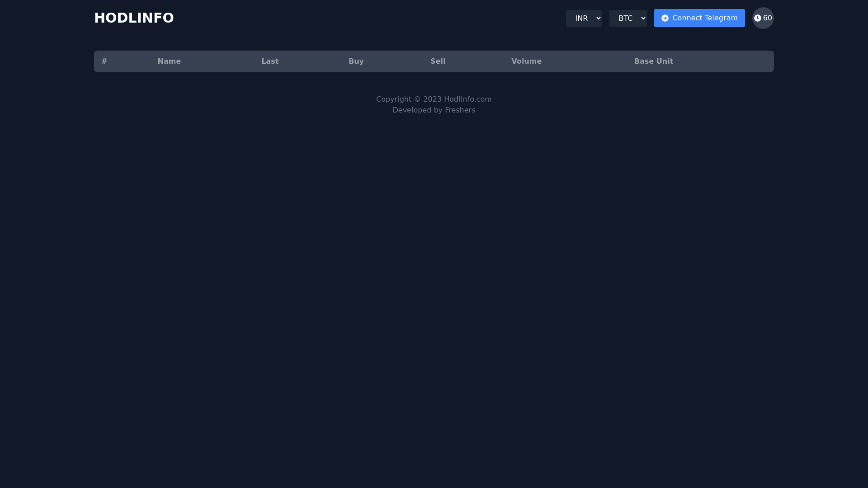The height and width of the screenshot is (488, 868).
Task: Click the Buy column header
Action: (x=356, y=61)
